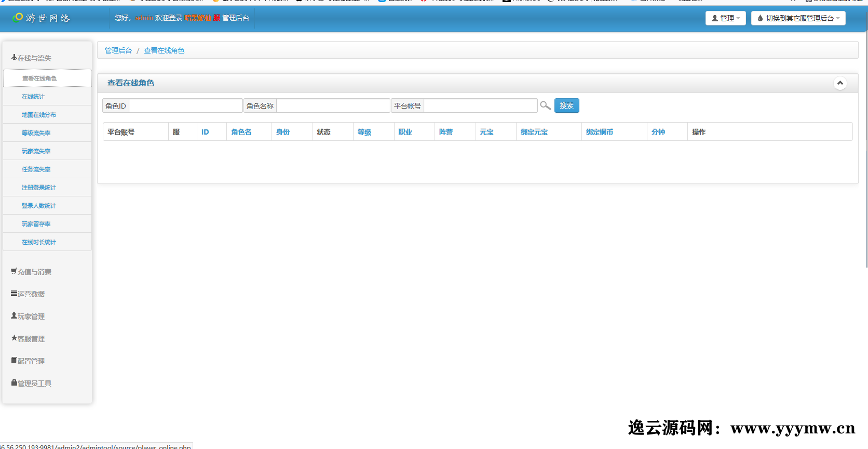Expand the 玩家管理 sidebar section
Viewport: 868px width, 449px height.
pos(28,316)
